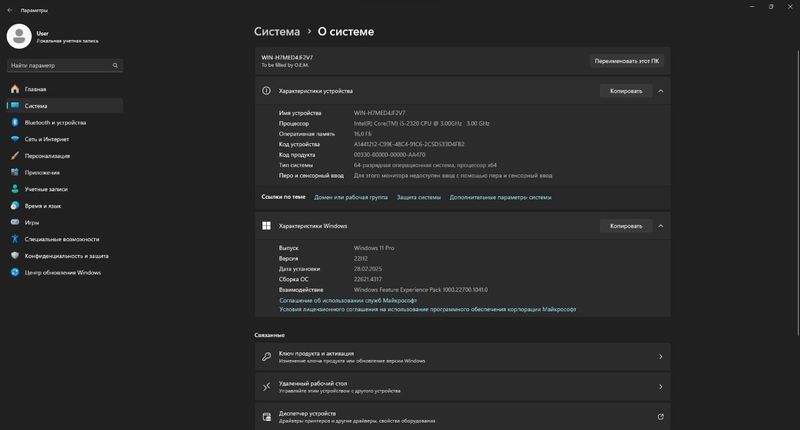Open Время и язык settings
The height and width of the screenshot is (430, 800).
point(65,206)
